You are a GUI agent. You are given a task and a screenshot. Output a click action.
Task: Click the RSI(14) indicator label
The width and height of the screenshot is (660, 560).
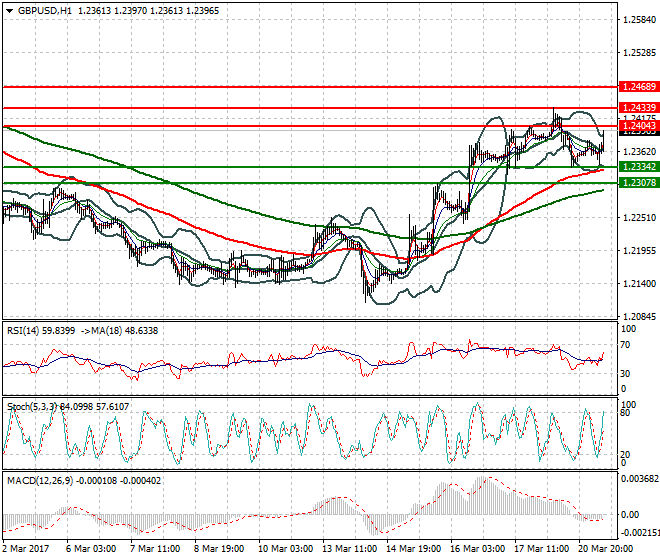(x=23, y=331)
